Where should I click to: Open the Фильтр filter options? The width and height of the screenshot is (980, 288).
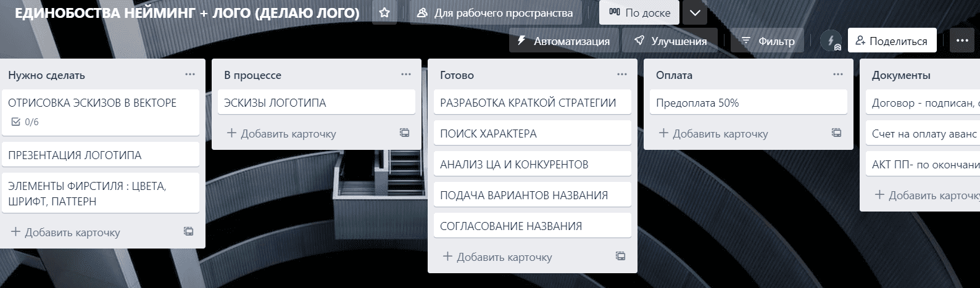(768, 41)
